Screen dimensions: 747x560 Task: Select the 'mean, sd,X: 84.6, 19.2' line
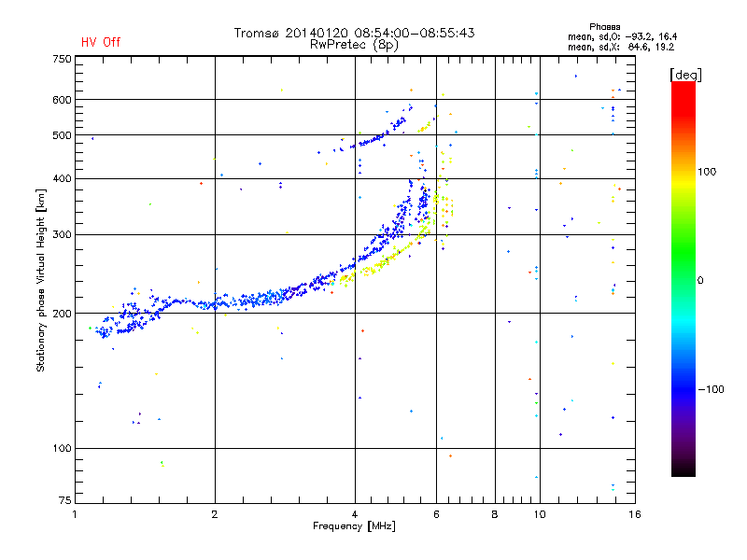click(x=621, y=47)
